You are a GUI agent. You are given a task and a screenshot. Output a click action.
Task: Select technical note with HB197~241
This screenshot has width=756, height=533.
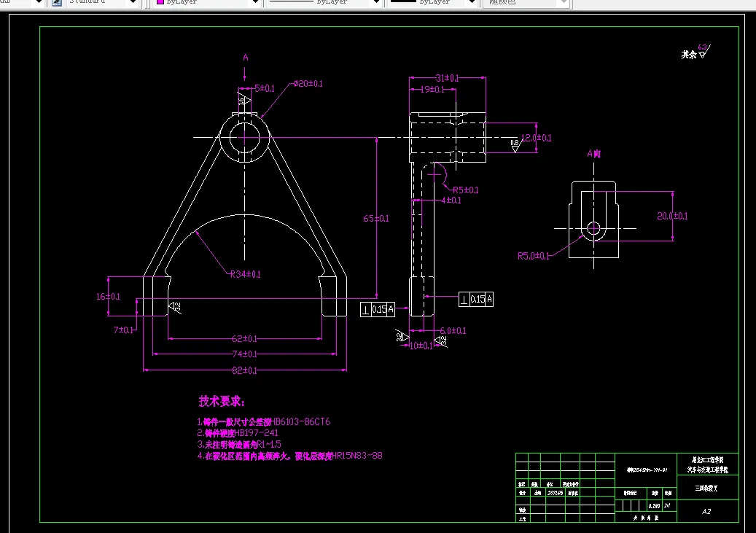point(238,433)
